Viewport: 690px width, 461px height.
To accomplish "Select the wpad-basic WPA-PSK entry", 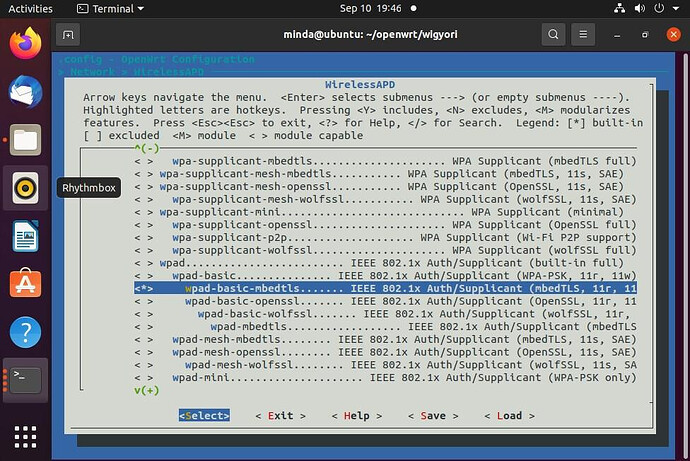I will [x=385, y=276].
